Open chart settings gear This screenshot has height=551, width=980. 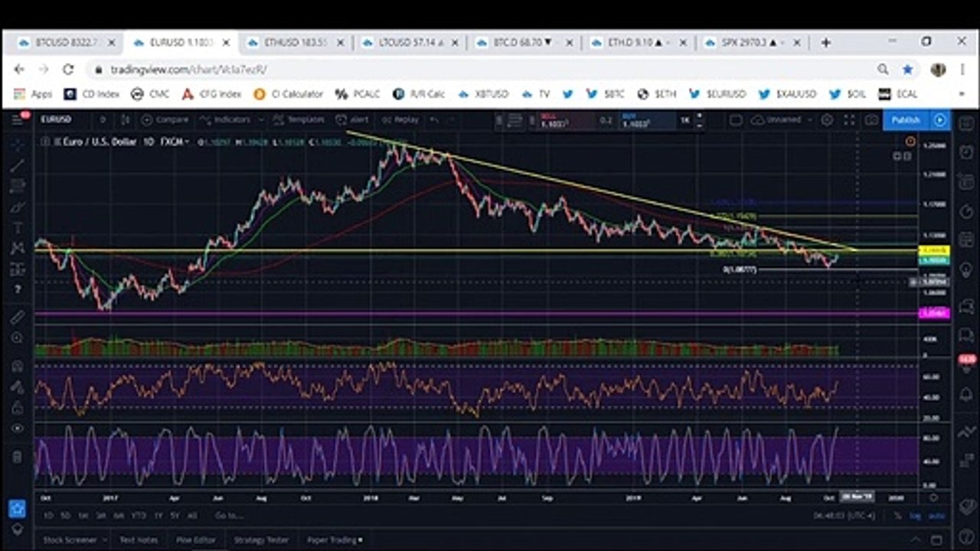[827, 120]
